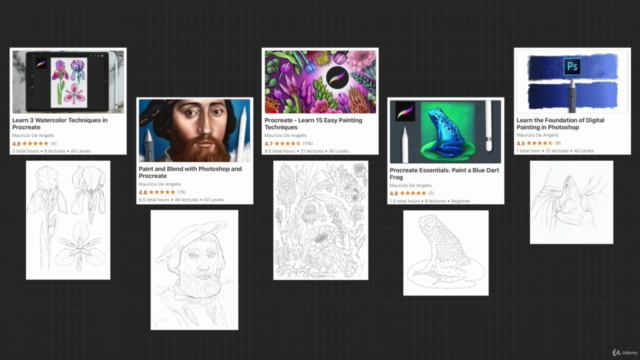Click '1.5 total hours • 8 lectures • Beginner'

coord(430,201)
